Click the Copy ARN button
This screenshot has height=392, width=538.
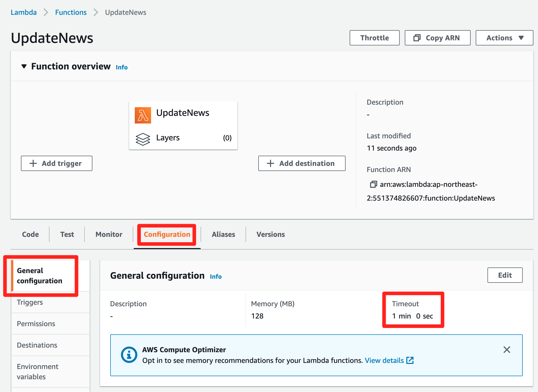coord(437,38)
